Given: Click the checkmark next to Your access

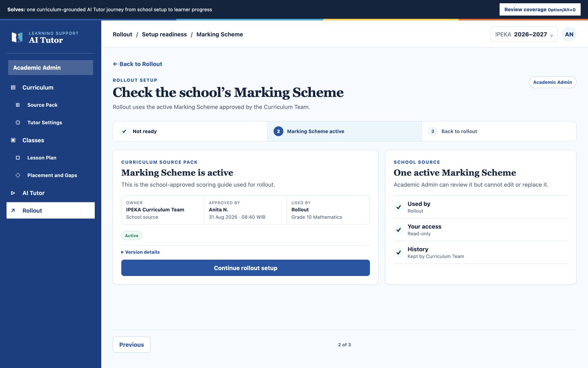Looking at the screenshot, I should [x=399, y=230].
